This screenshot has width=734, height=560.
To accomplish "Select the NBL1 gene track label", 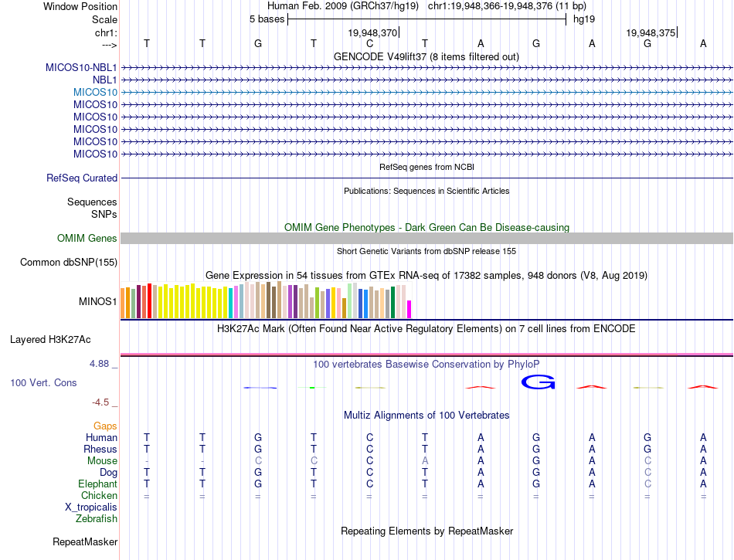I will click(x=104, y=80).
